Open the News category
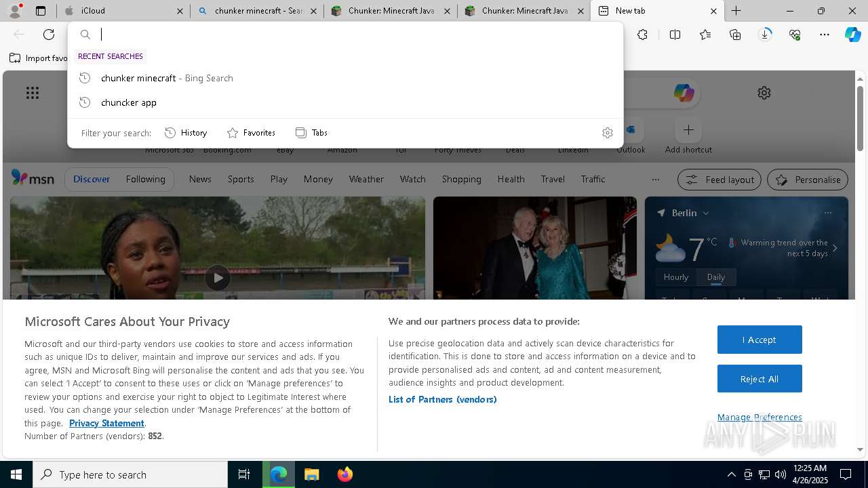Viewport: 868px width, 488px height. (x=200, y=179)
